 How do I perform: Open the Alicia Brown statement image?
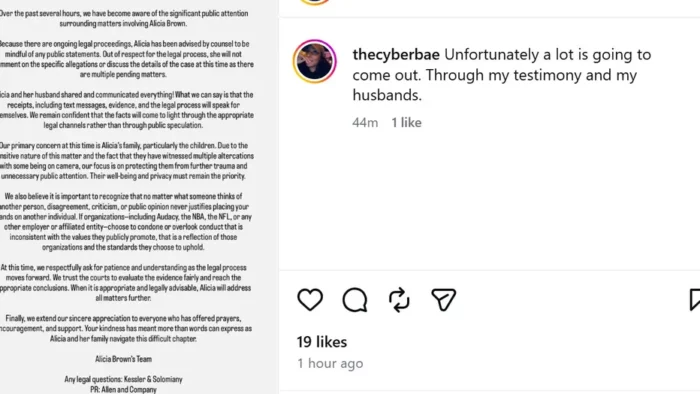click(x=138, y=197)
